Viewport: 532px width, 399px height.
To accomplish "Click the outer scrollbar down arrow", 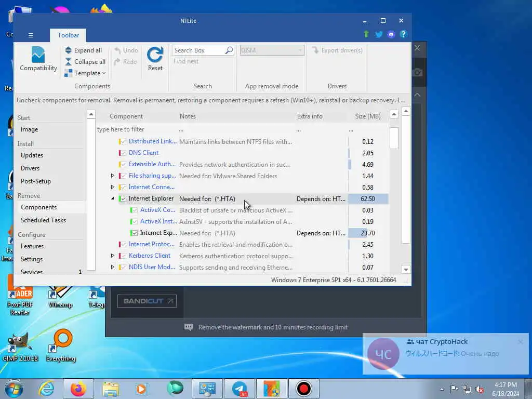I will tap(406, 270).
